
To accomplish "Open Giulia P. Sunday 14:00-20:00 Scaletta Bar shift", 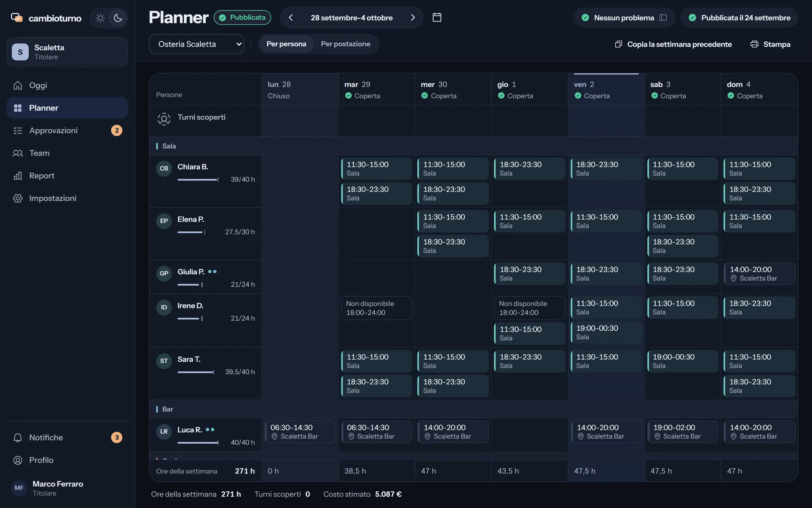I will pos(759,274).
